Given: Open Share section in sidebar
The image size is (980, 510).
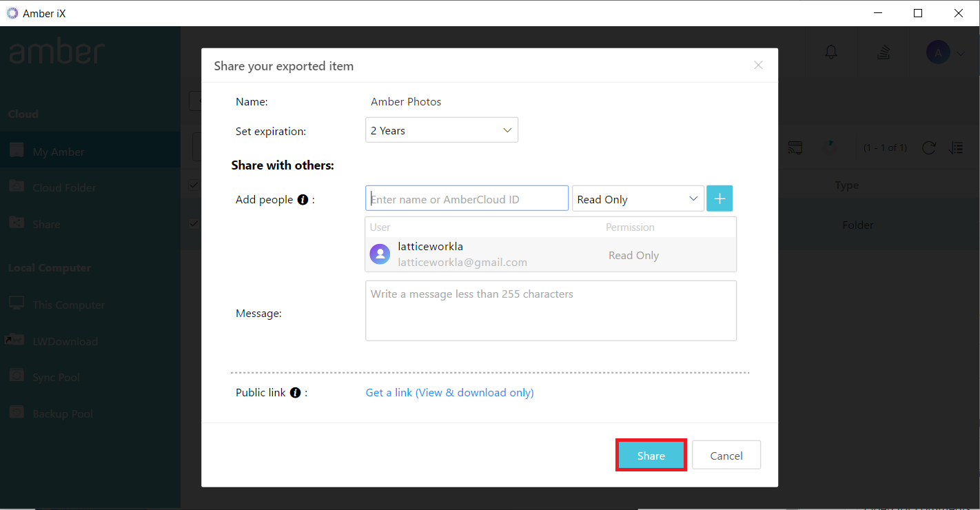Looking at the screenshot, I should [x=90, y=224].
